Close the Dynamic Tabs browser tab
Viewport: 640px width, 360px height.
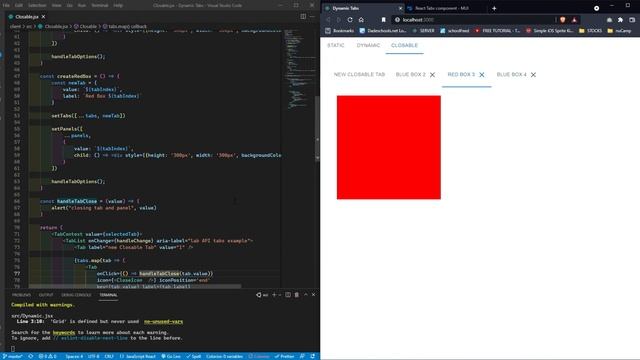(400, 8)
